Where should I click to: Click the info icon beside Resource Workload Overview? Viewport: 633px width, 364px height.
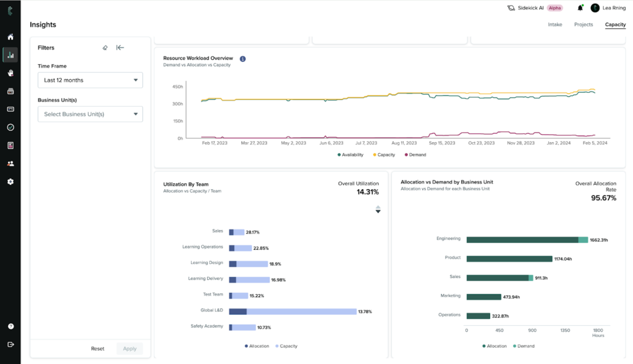(x=242, y=59)
